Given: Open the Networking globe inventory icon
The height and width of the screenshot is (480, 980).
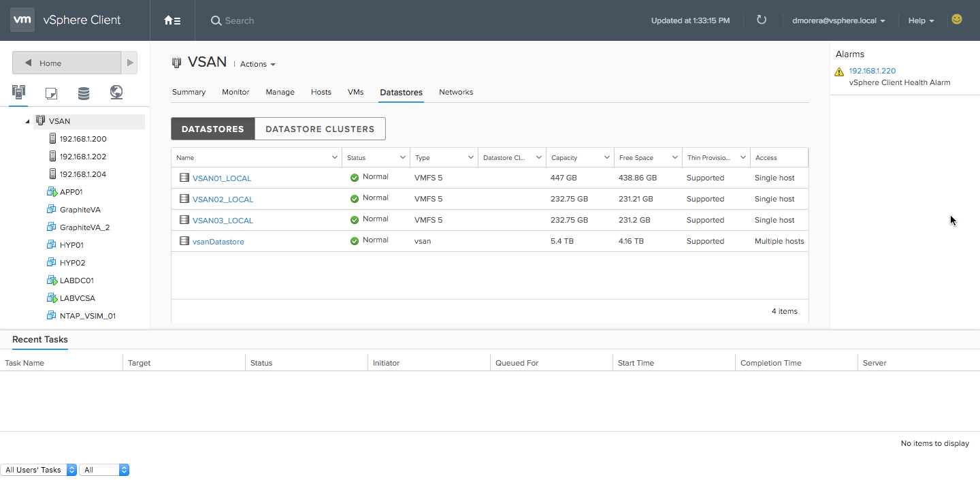Looking at the screenshot, I should [116, 93].
